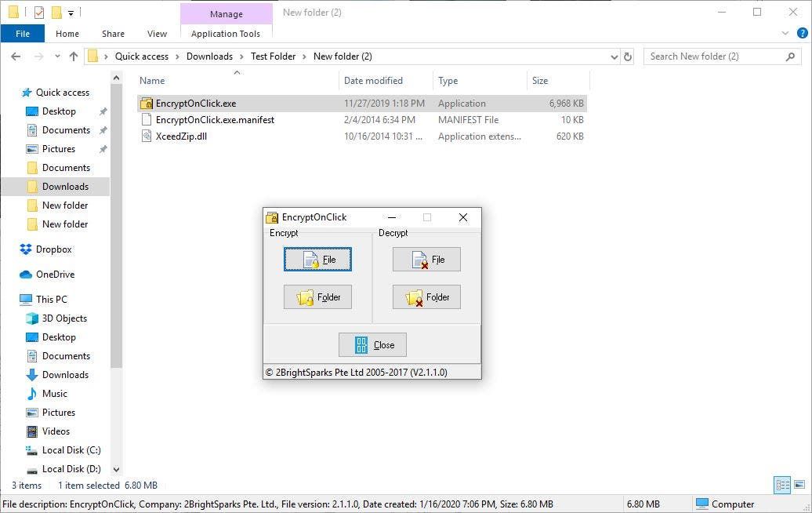
Task: Open Music folder under This PC
Action: (54, 393)
